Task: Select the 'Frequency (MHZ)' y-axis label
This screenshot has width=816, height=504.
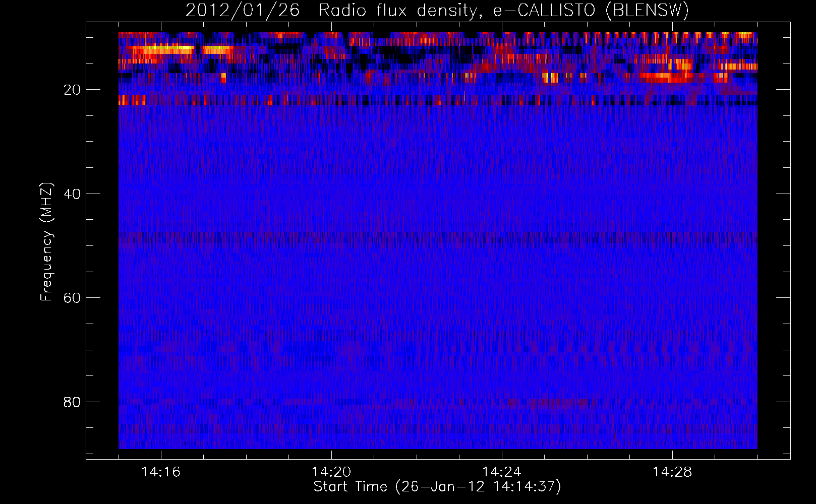Action: 46,242
